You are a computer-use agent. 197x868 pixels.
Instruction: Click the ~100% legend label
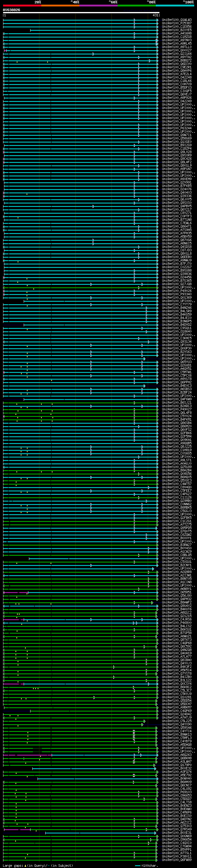189,2
